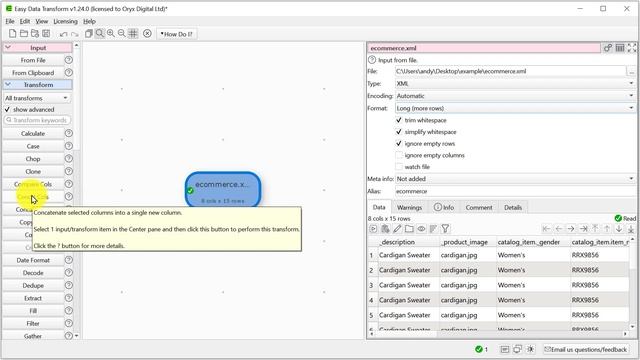Image resolution: width=640 pixels, height=360 pixels.
Task: Open the All transforms dropdown
Action: click(36, 98)
